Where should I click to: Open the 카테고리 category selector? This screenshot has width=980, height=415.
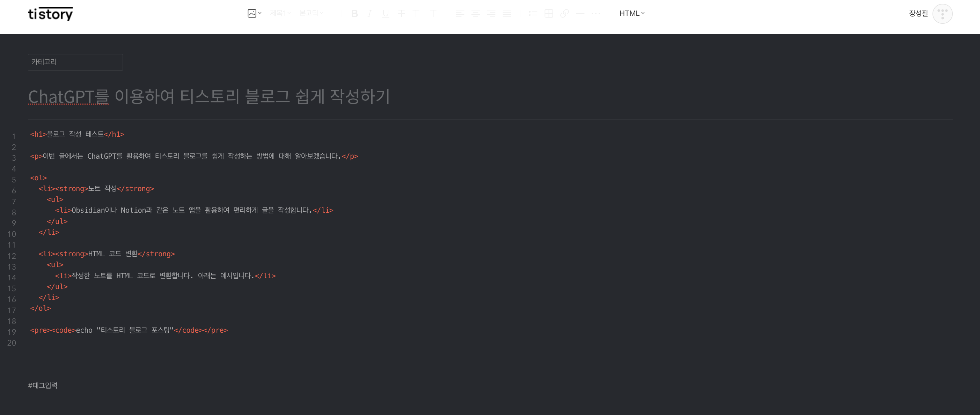click(75, 62)
